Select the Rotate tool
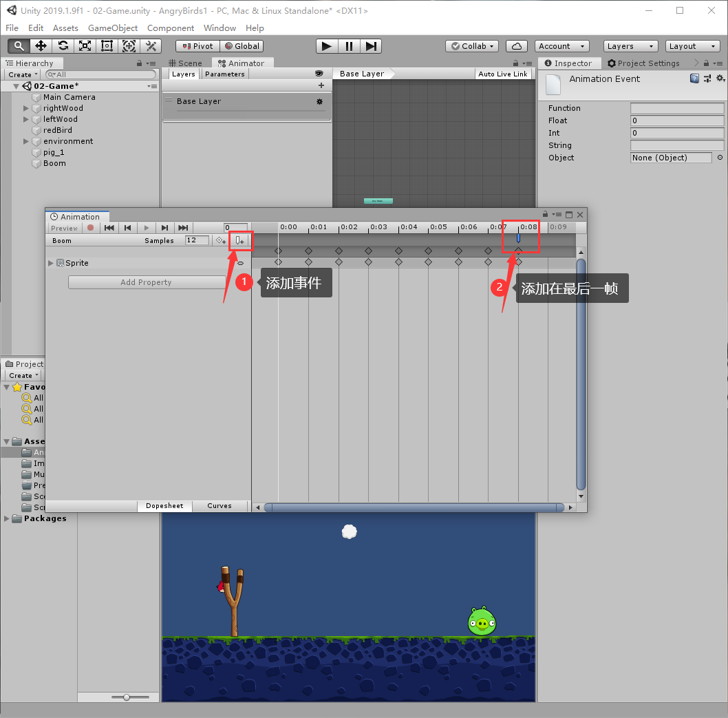 [63, 46]
